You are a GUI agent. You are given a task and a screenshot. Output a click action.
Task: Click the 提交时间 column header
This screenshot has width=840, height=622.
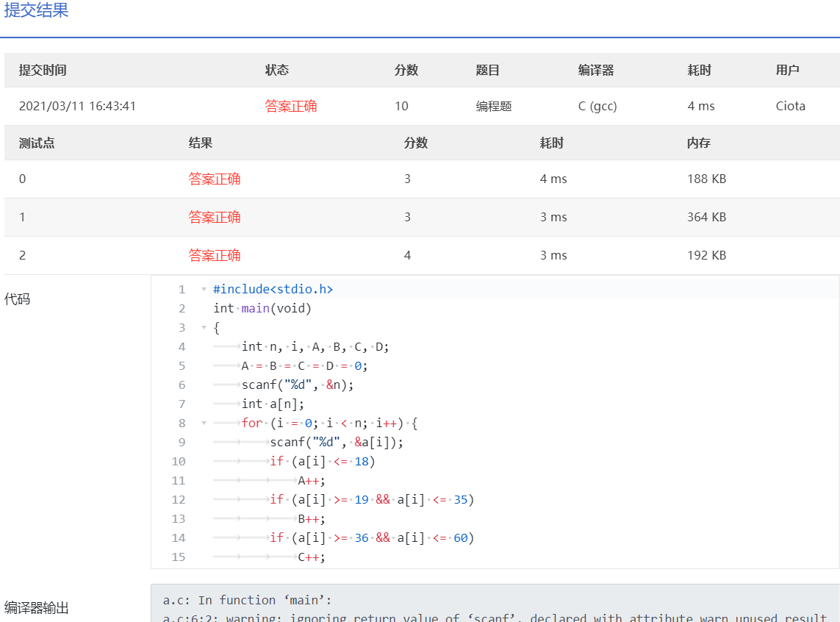click(x=43, y=70)
